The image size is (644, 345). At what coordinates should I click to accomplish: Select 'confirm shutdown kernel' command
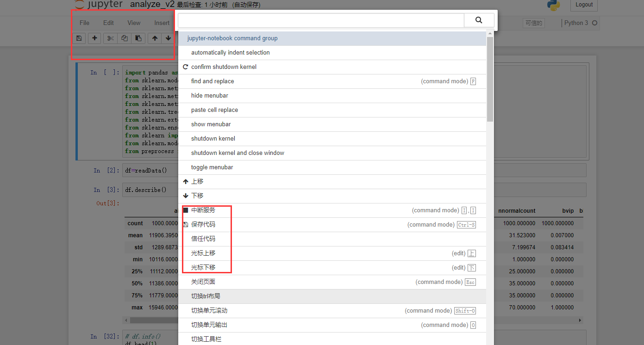click(332, 67)
